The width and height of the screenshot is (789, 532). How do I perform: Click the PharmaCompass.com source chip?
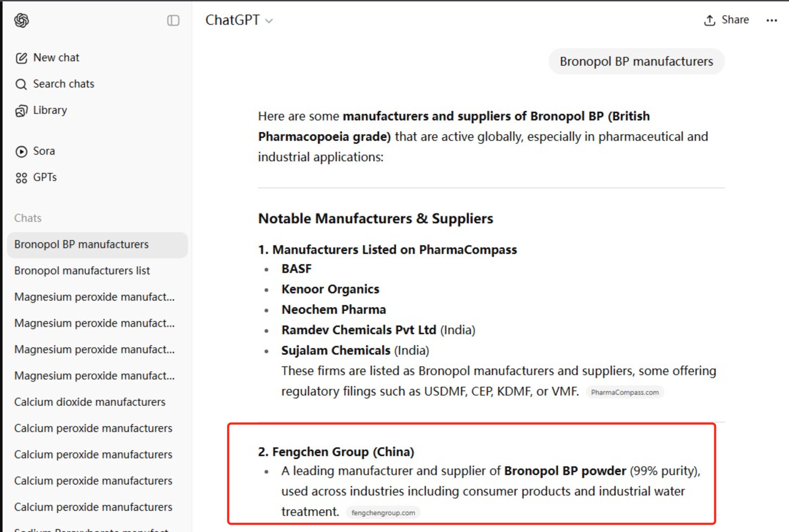click(624, 393)
